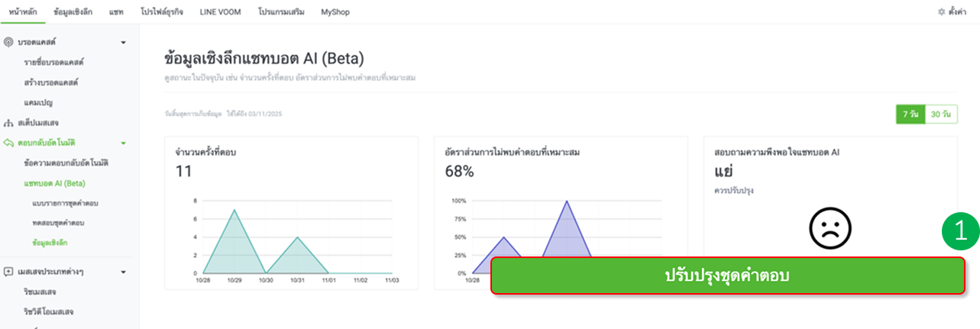Open สร้างบรอดแคสต์ in the sidebar
Viewport: 980px width, 329px height.
point(50,82)
